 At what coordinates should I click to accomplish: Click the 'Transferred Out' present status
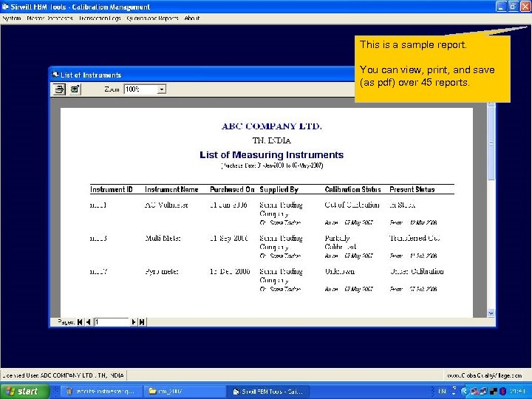415,238
